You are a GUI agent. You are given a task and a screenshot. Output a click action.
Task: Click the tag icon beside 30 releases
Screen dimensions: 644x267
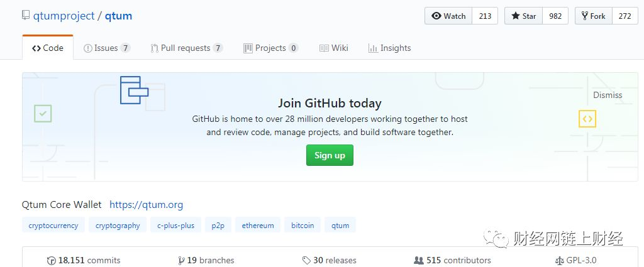point(306,261)
